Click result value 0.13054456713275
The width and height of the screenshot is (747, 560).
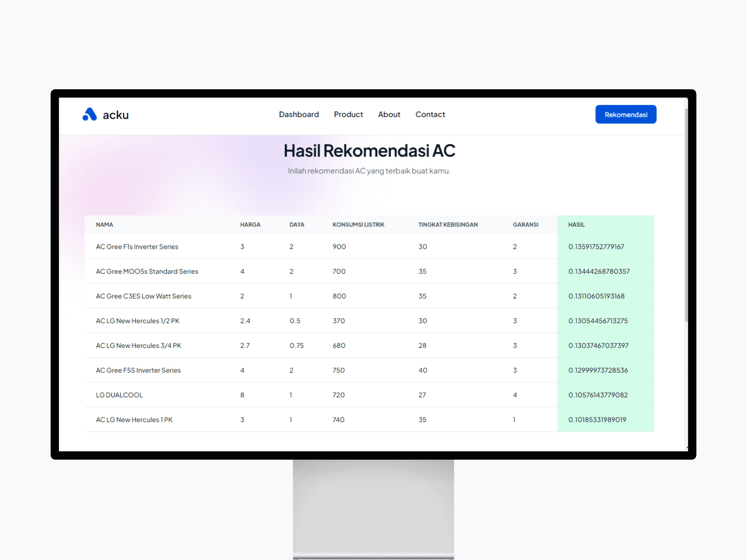(x=598, y=321)
